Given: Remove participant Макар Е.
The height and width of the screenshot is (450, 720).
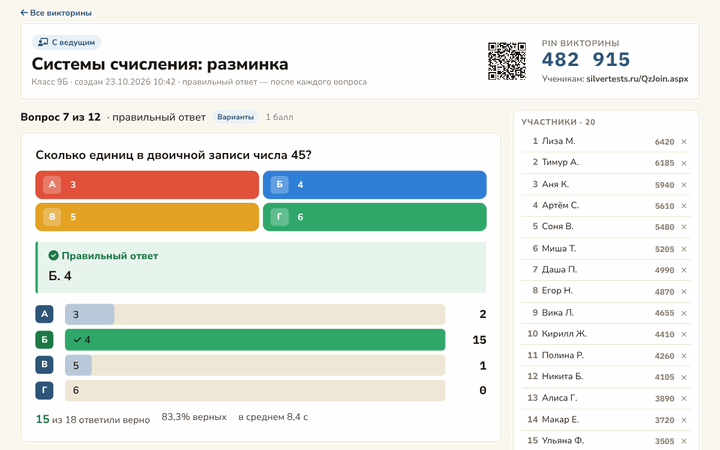Looking at the screenshot, I should pos(684,420).
